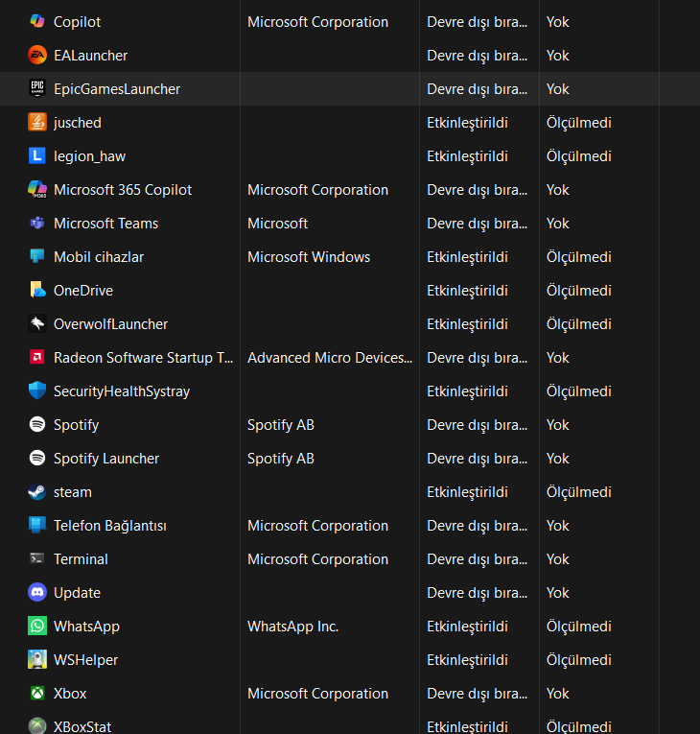This screenshot has width=700, height=734.
Task: Select the Discord Update icon
Action: pos(37,593)
